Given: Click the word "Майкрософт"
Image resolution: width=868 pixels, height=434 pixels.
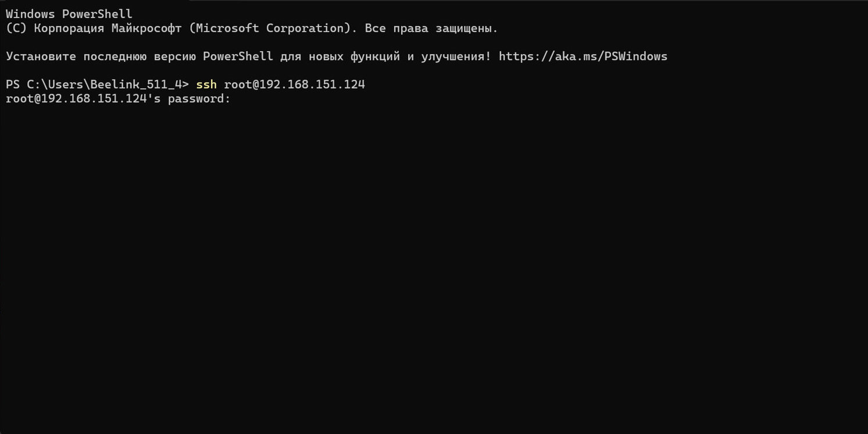Looking at the screenshot, I should [x=147, y=28].
